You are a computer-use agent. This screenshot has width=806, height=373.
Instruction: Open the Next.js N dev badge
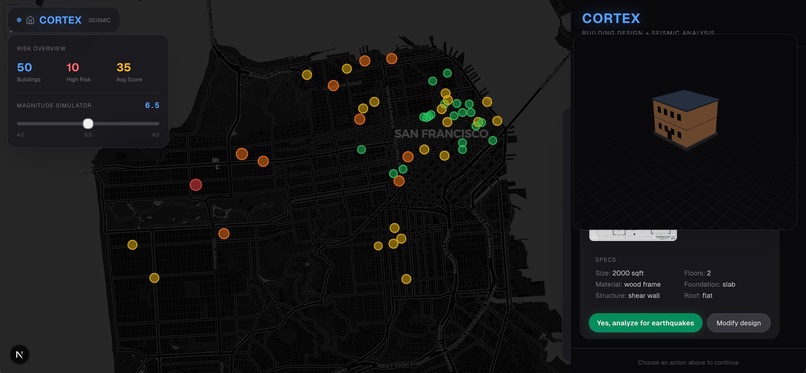pos(20,355)
